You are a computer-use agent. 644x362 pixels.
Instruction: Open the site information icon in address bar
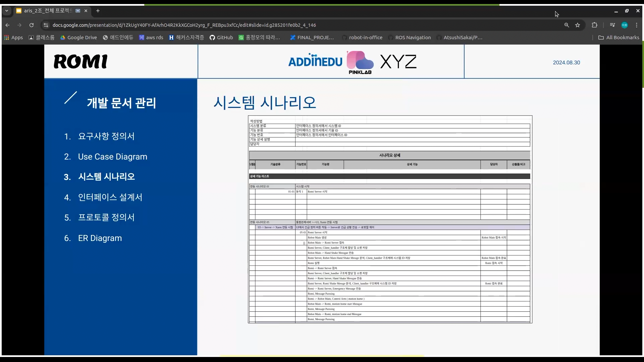[46, 25]
